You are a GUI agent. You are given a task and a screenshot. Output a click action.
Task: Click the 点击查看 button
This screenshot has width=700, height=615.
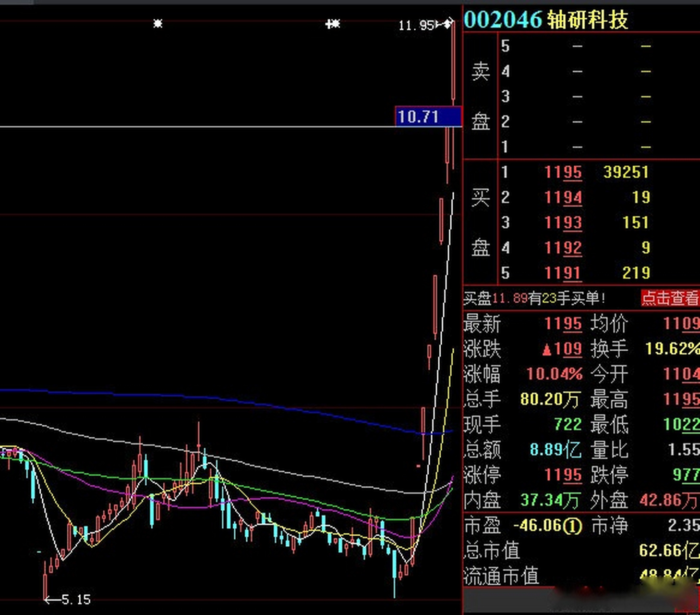click(670, 298)
